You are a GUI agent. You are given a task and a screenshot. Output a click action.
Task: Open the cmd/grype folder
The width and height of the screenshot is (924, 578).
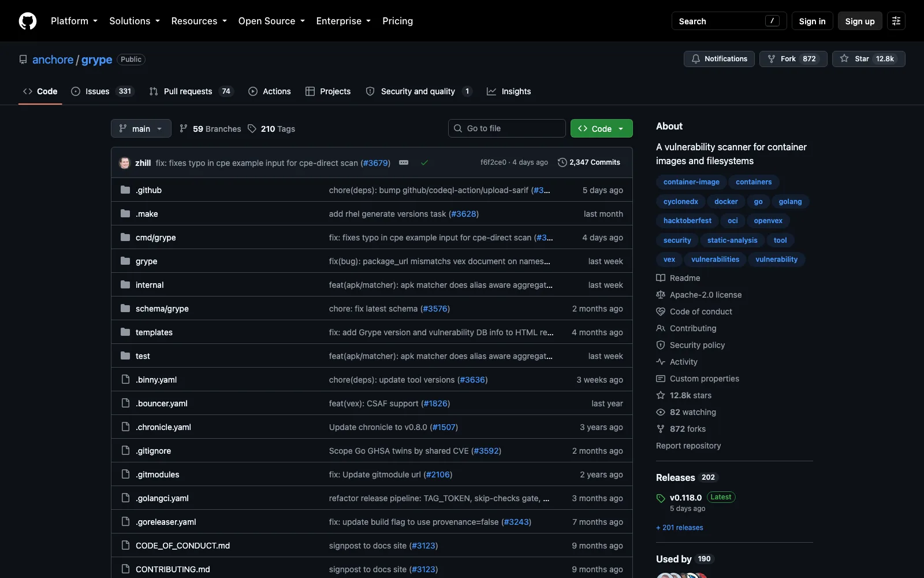156,238
